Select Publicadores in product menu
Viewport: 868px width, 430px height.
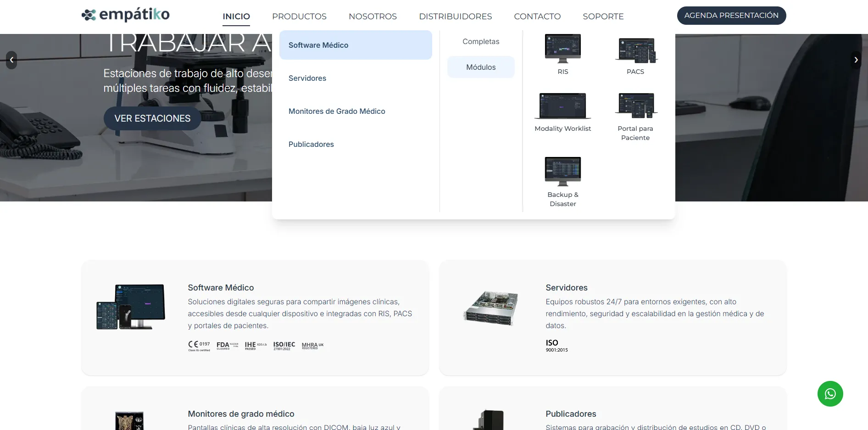point(356,144)
